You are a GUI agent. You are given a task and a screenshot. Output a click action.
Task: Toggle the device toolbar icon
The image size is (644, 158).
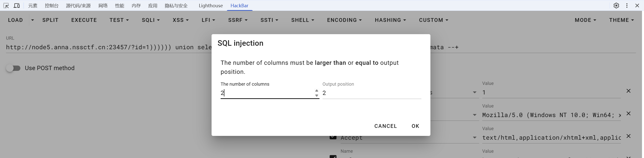point(17,6)
